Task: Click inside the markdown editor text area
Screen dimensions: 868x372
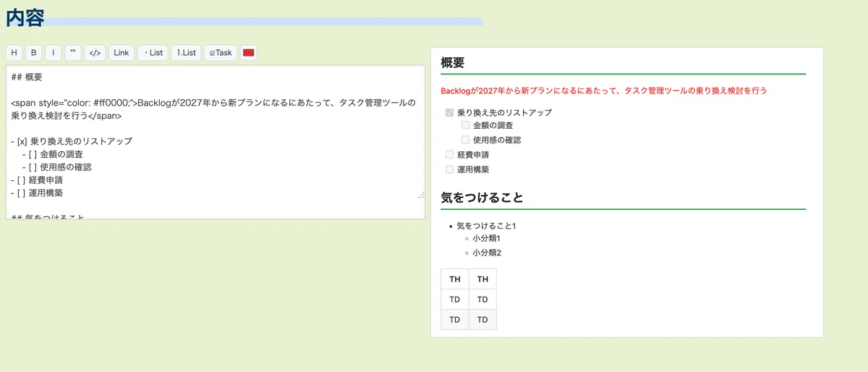Action: 216,142
